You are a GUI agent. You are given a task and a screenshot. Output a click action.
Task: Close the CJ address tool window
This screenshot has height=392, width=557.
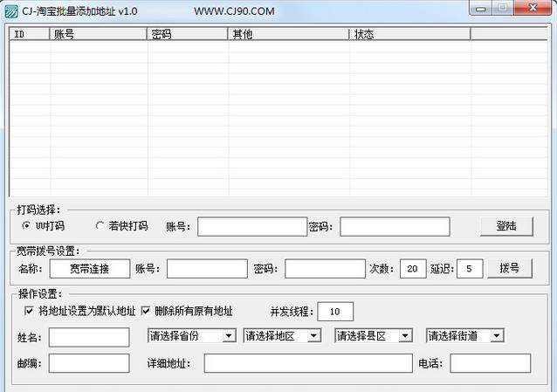[533, 8]
